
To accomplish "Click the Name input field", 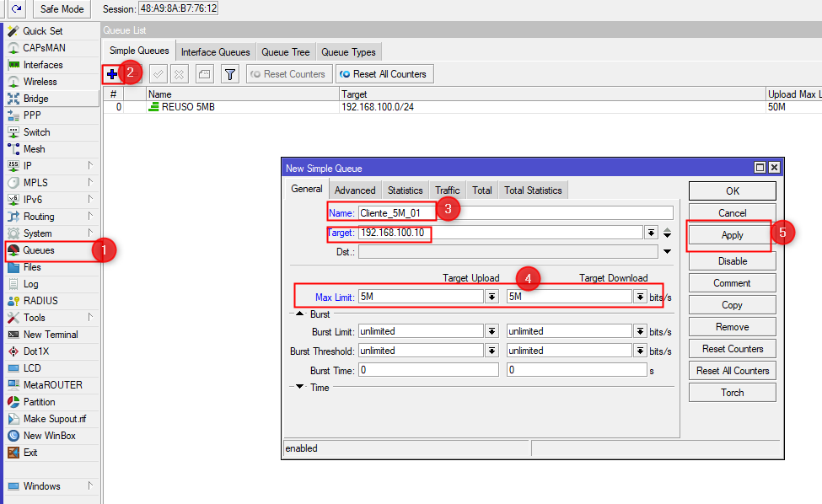I will pos(514,213).
